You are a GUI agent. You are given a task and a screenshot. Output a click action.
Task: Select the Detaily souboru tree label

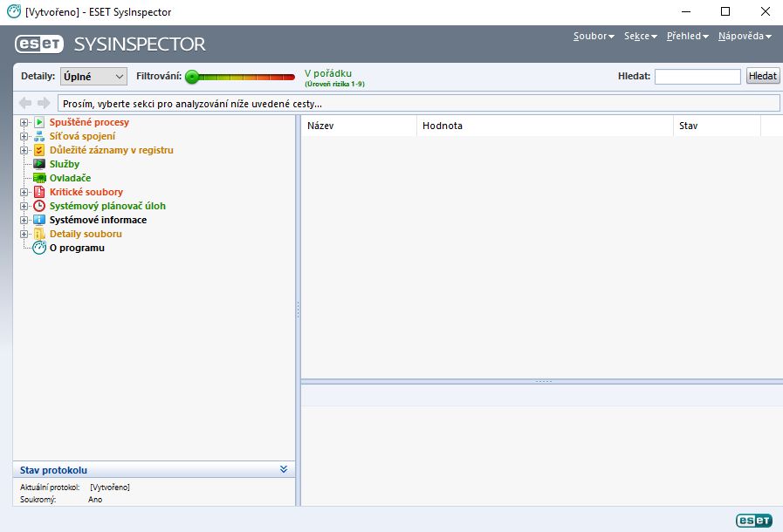(86, 234)
